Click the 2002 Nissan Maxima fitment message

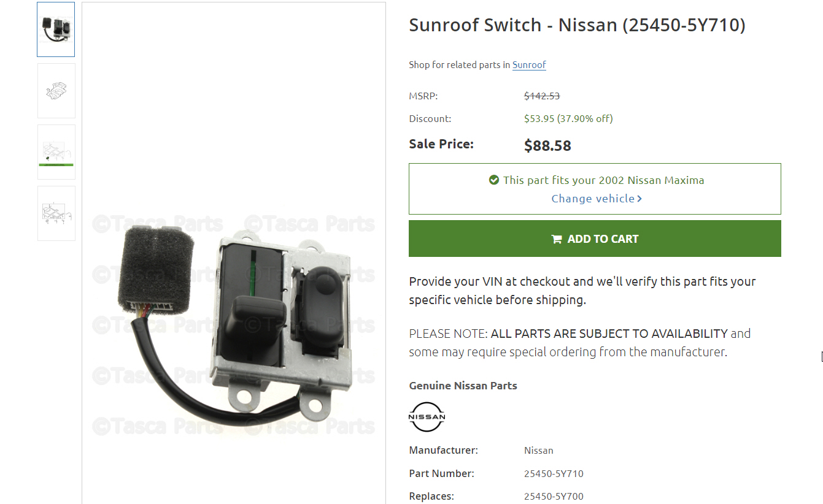603,180
